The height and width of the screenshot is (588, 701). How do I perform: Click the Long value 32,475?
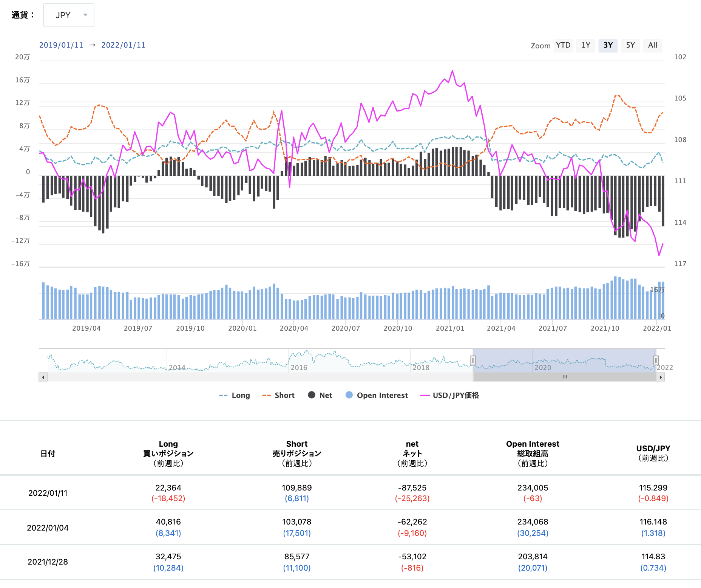pyautogui.click(x=168, y=557)
